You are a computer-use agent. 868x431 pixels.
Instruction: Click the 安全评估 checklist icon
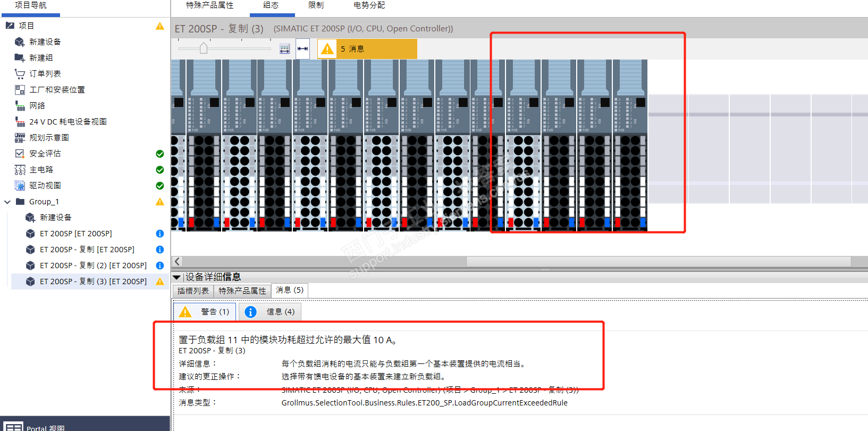click(x=20, y=153)
